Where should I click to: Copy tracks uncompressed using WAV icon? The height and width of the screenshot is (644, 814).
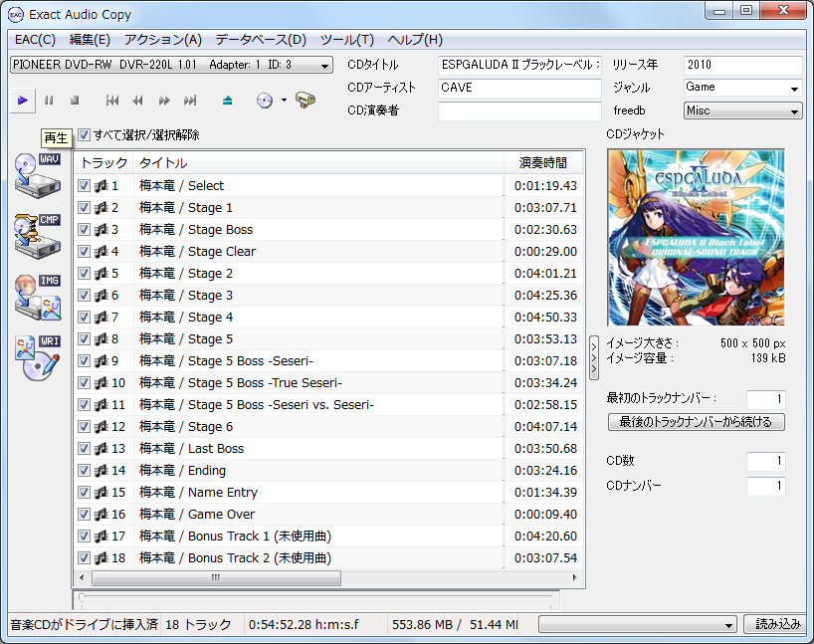click(x=38, y=175)
